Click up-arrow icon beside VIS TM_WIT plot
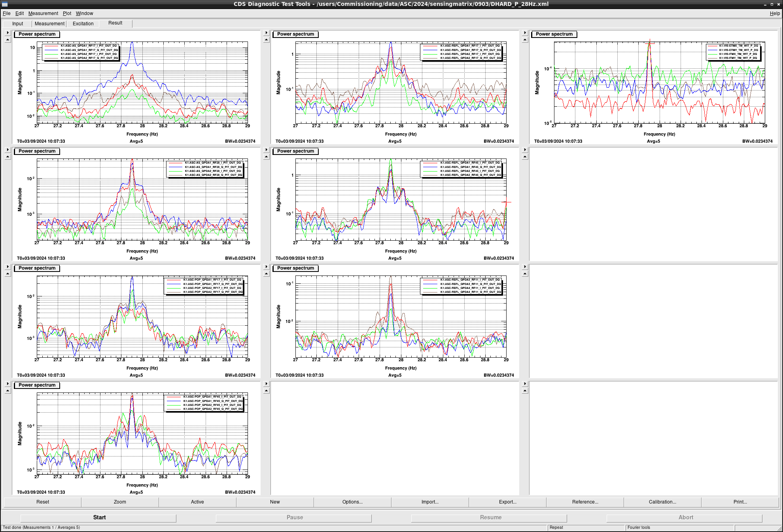Image resolution: width=783 pixels, height=532 pixels. tap(525, 40)
